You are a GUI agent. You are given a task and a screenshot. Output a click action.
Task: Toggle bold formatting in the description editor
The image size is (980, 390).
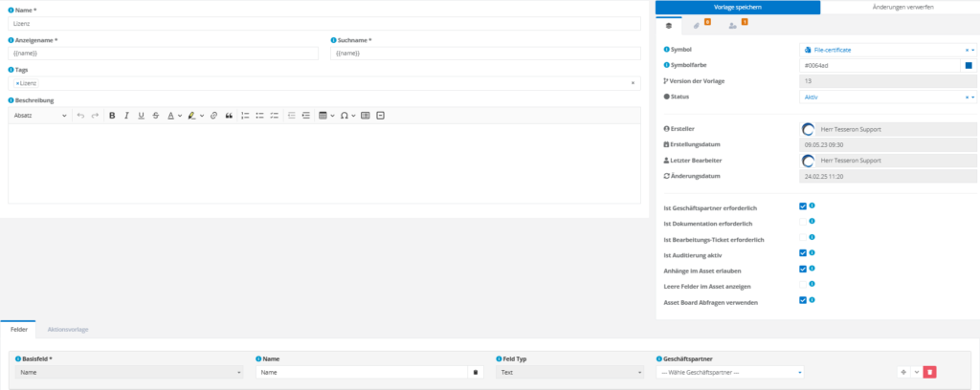point(112,116)
